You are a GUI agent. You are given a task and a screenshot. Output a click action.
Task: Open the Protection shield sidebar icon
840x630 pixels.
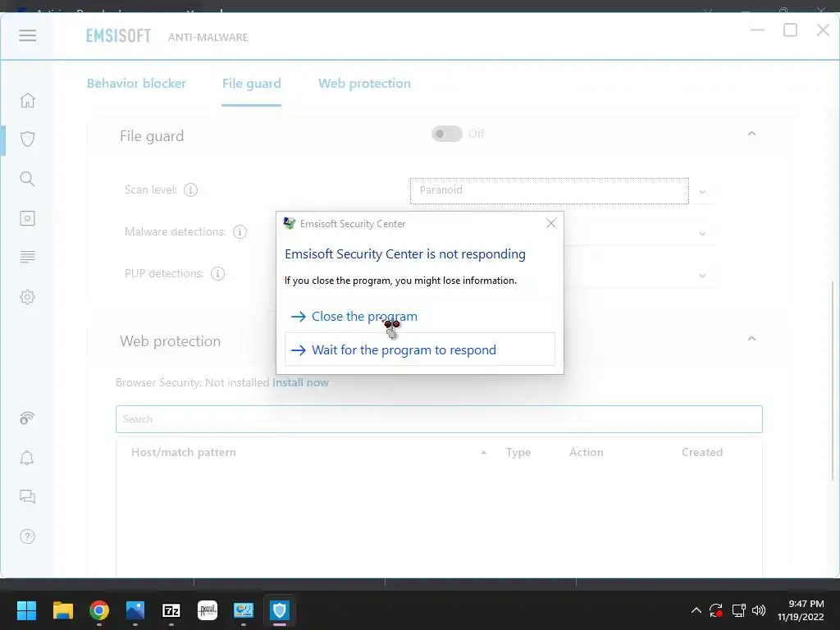[x=27, y=139]
